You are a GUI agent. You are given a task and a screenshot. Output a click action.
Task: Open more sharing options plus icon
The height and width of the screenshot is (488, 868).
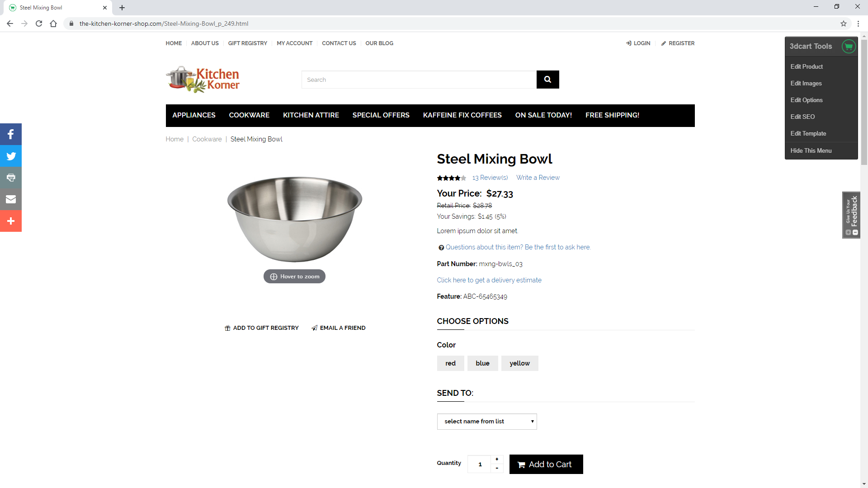click(11, 221)
